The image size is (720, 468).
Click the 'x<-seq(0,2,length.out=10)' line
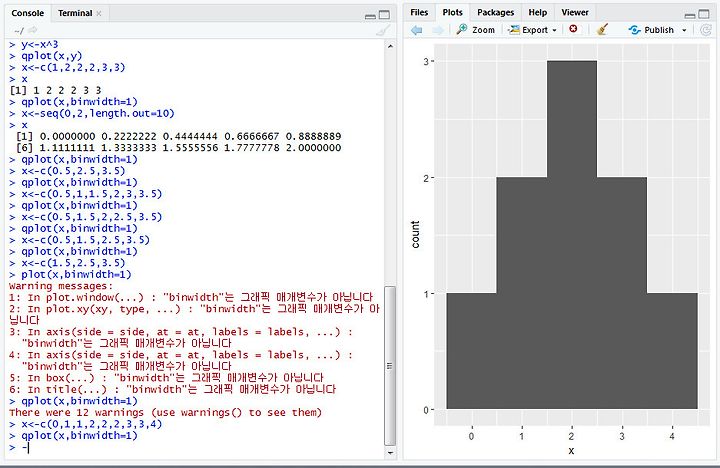pos(98,113)
